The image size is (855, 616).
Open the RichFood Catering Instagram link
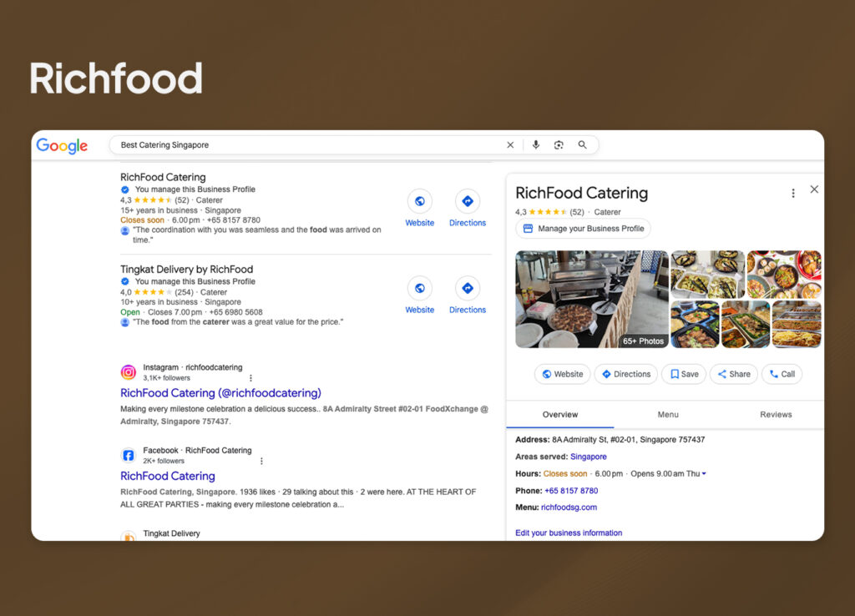click(x=220, y=393)
